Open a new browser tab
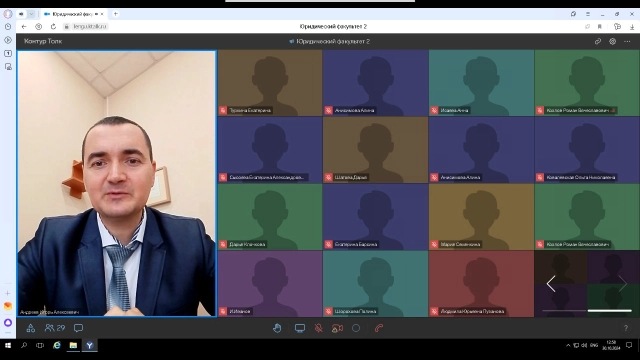640x360 pixels. coord(116,14)
